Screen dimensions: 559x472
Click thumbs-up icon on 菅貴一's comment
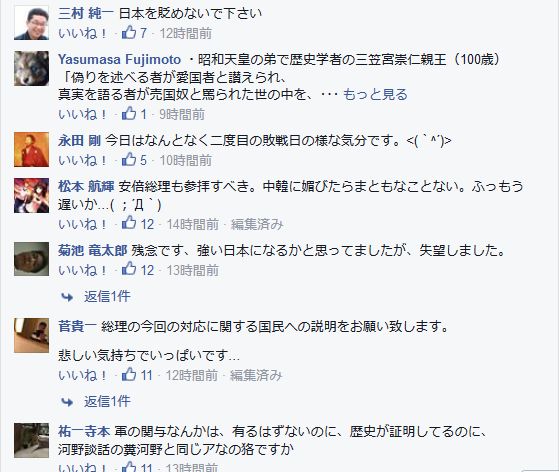click(129, 374)
